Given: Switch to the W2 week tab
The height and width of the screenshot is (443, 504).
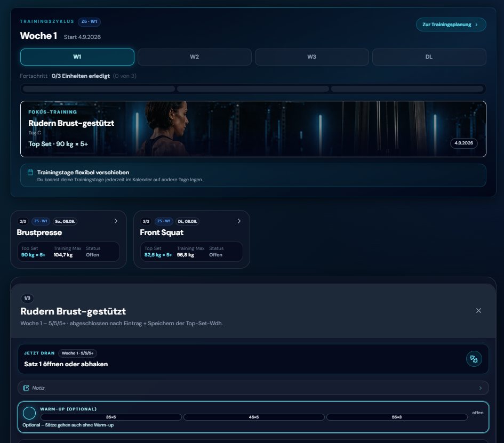Looking at the screenshot, I should coord(195,57).
